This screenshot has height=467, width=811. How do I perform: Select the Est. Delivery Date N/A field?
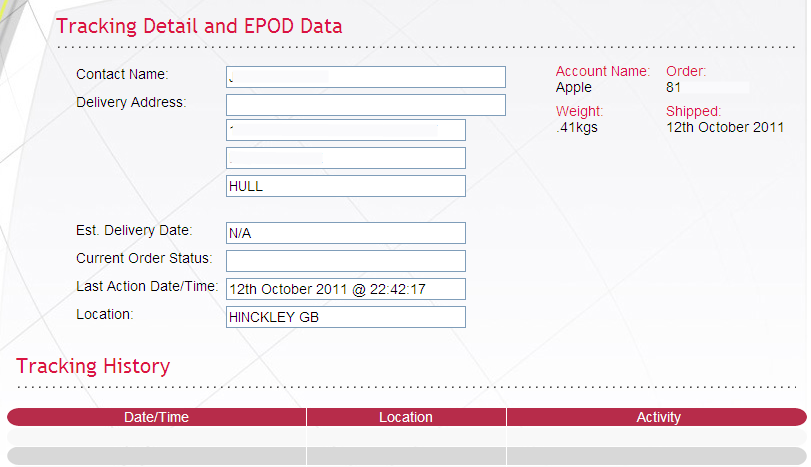pyautogui.click(x=346, y=233)
